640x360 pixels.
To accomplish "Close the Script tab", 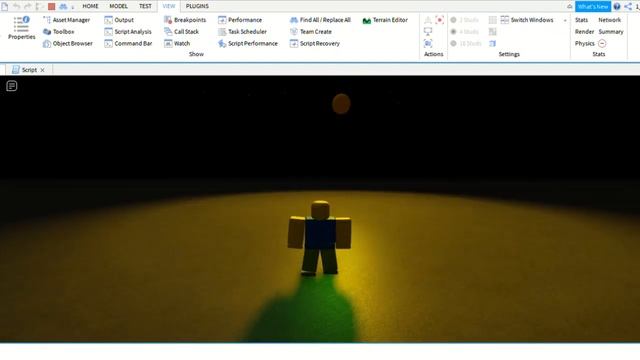I will point(42,70).
